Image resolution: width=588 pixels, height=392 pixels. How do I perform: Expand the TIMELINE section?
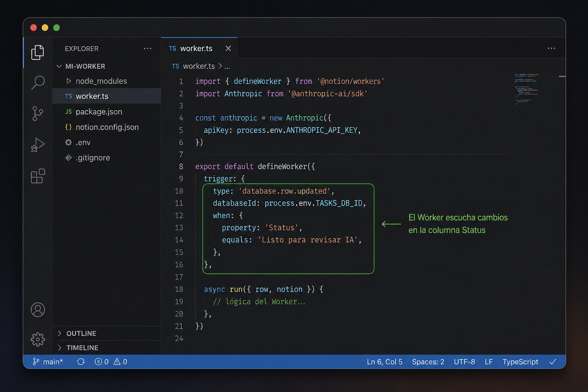[59, 348]
